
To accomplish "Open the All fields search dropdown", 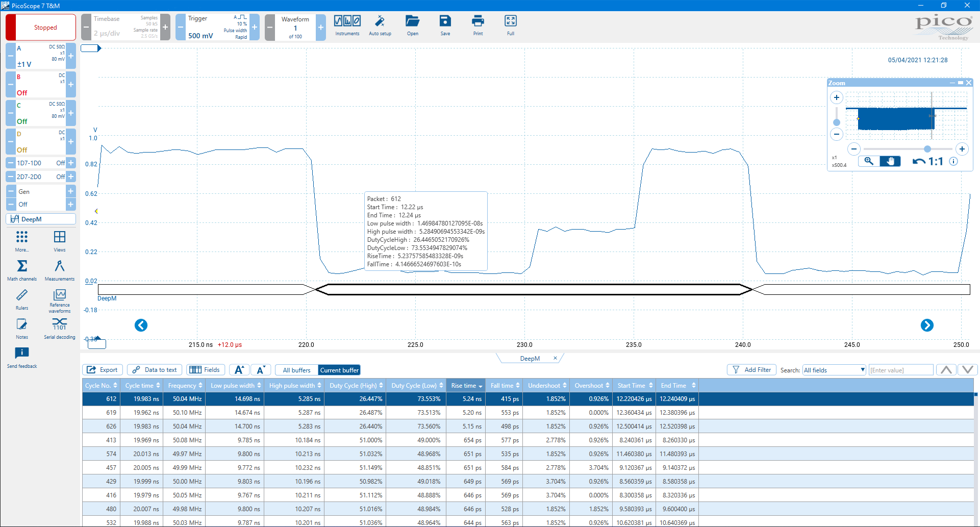I will point(834,370).
